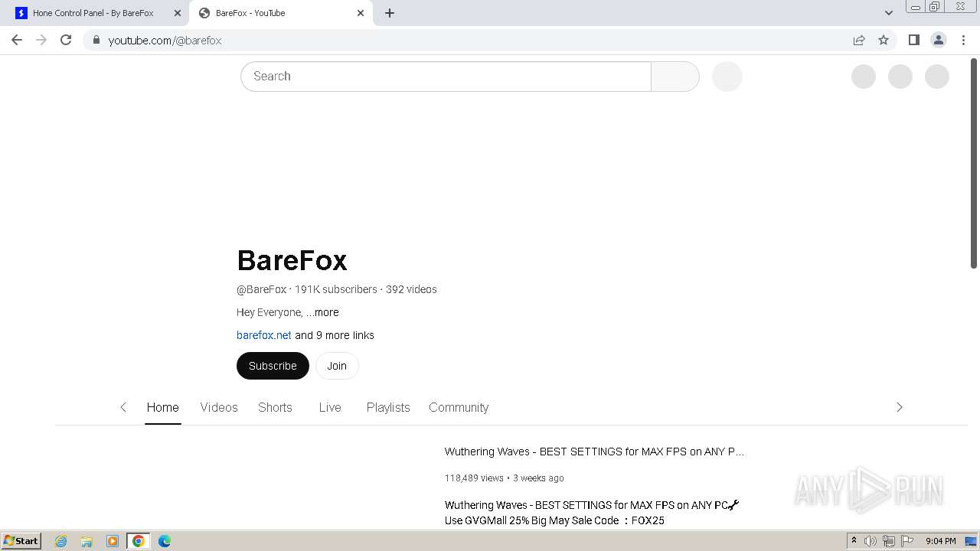
Task: View the Playlists tab
Action: tap(388, 407)
